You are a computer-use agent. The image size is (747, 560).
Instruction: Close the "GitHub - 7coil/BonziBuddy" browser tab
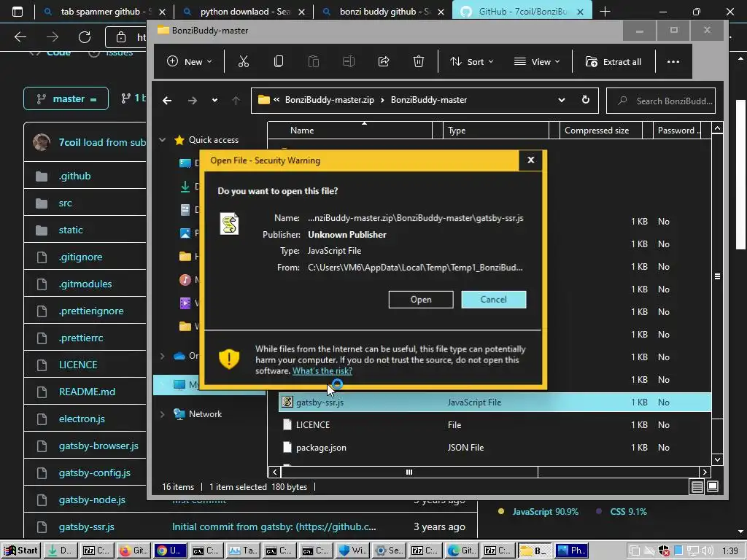[580, 12]
